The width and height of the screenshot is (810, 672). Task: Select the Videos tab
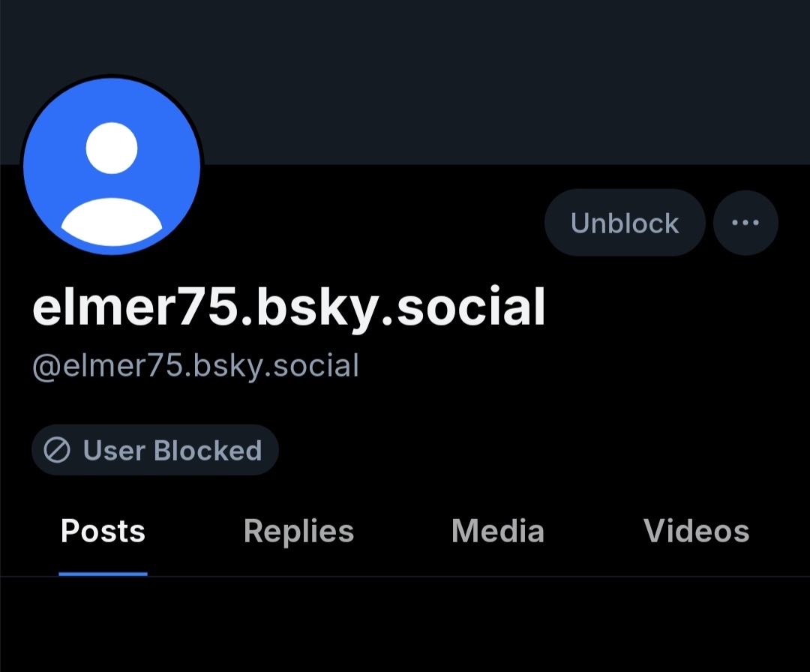pos(696,531)
